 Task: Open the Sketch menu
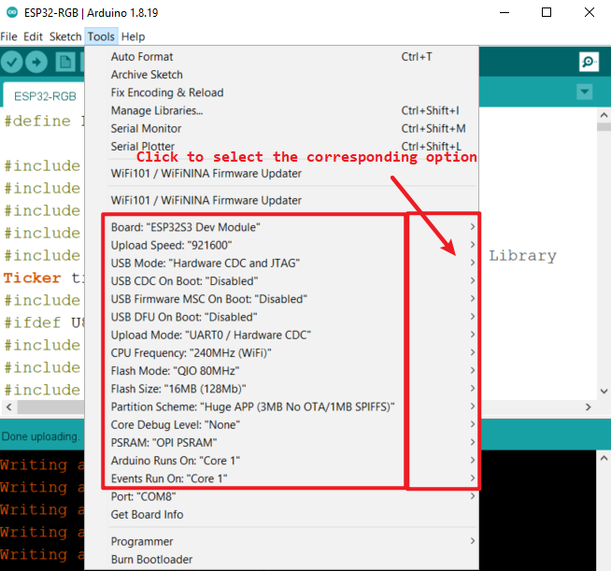65,37
